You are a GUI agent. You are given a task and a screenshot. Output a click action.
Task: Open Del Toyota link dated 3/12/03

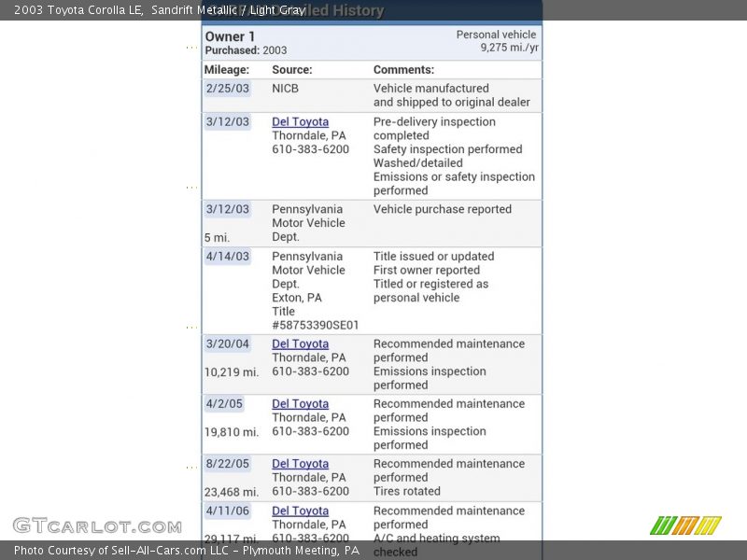(300, 122)
